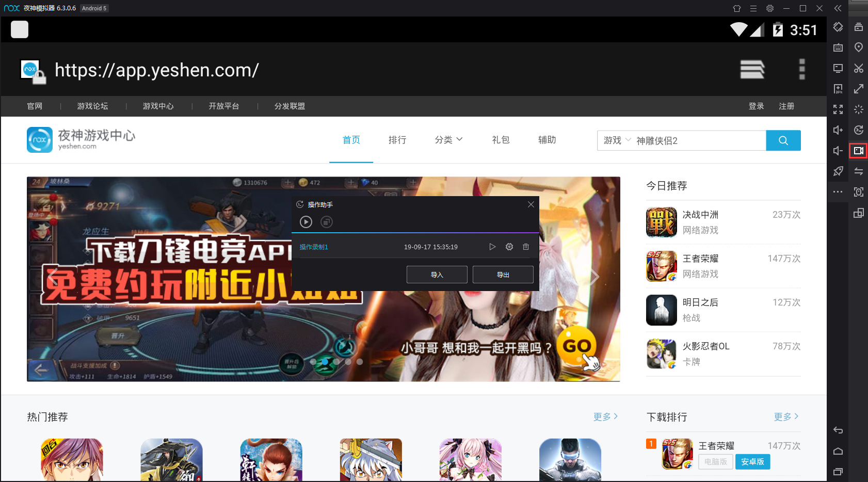Delete 操作录制1 with the trash icon

click(526, 247)
